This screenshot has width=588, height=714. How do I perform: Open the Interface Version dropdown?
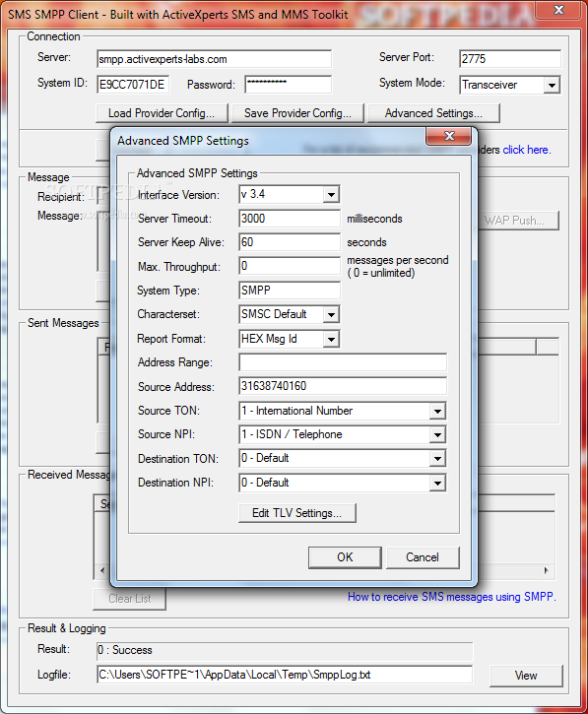(331, 195)
